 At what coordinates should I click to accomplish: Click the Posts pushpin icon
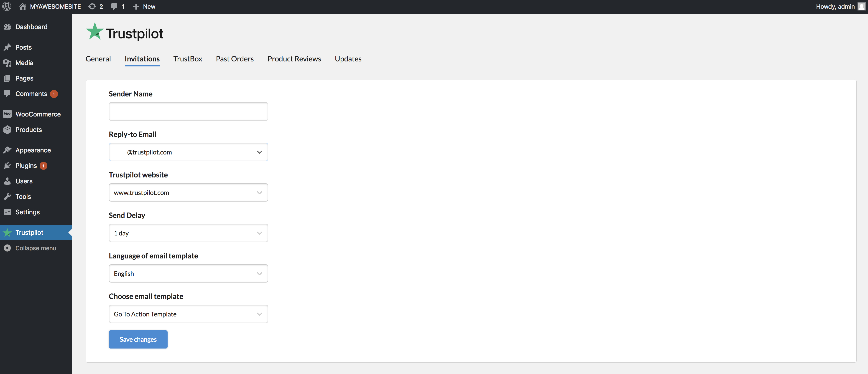point(7,48)
